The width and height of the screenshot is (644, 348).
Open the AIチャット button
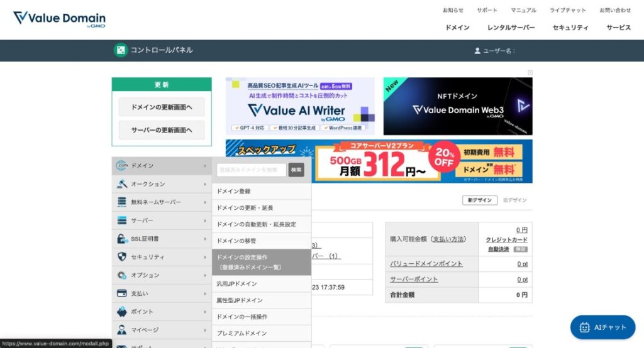click(602, 327)
